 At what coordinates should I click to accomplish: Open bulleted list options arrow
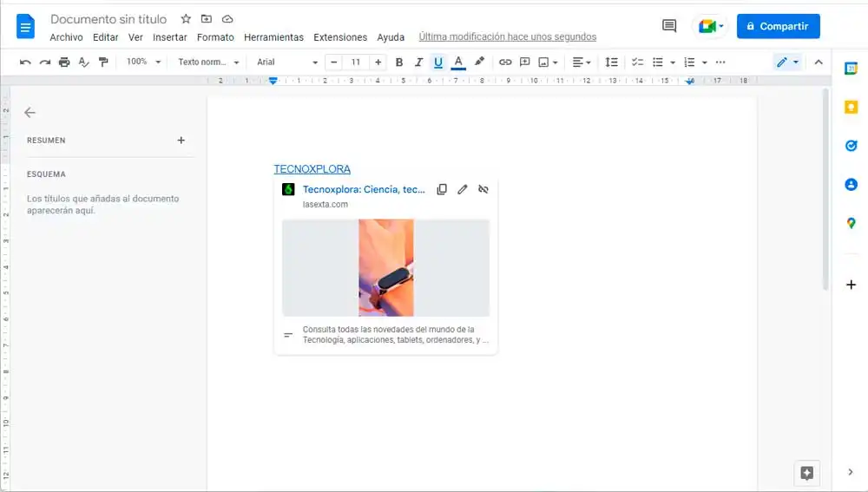(x=673, y=62)
